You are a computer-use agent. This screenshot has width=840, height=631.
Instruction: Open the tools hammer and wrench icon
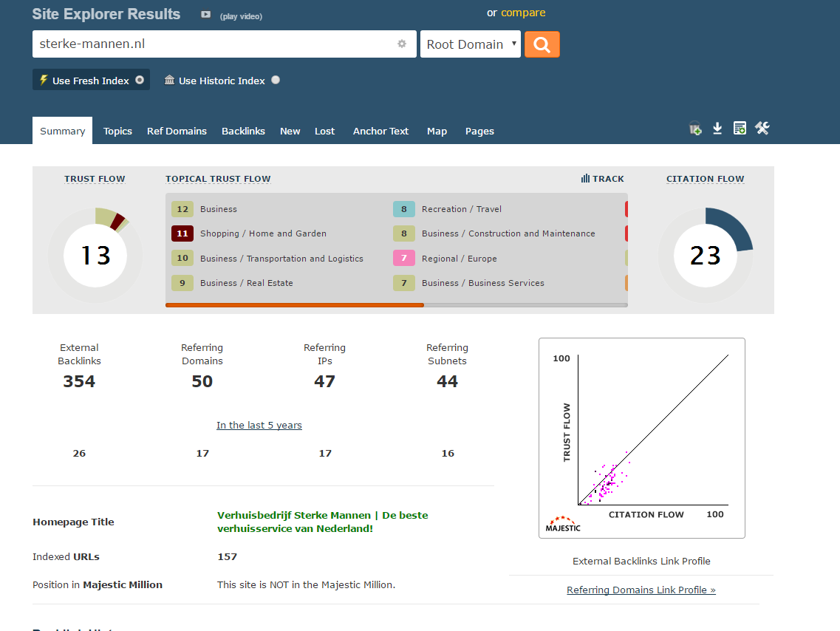pyautogui.click(x=762, y=129)
